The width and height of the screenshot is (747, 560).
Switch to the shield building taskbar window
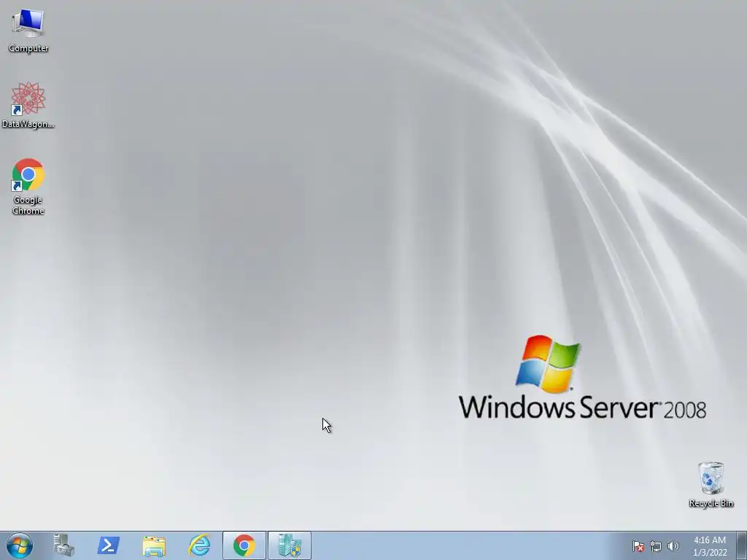pyautogui.click(x=290, y=545)
